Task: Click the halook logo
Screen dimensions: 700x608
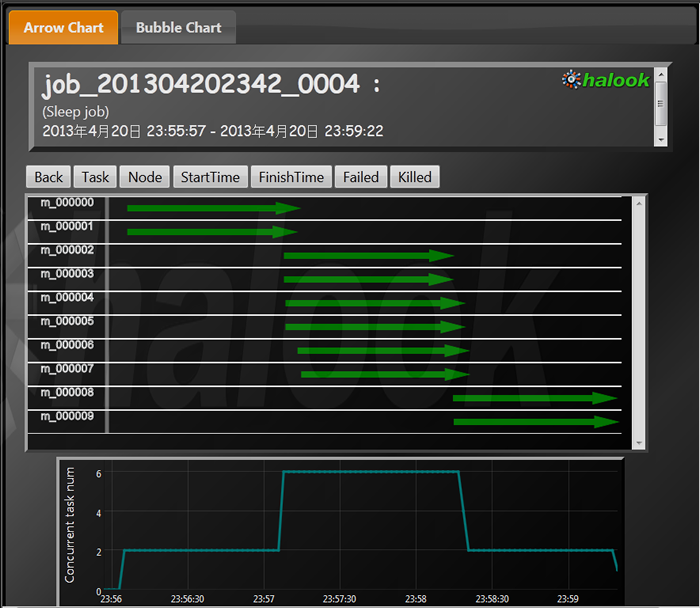Action: [x=605, y=80]
